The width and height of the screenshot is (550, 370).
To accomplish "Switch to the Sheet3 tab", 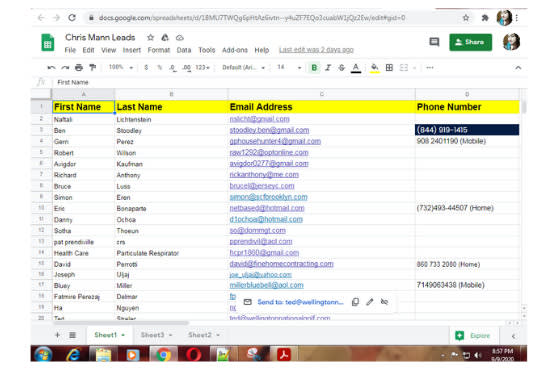I will coord(152,335).
